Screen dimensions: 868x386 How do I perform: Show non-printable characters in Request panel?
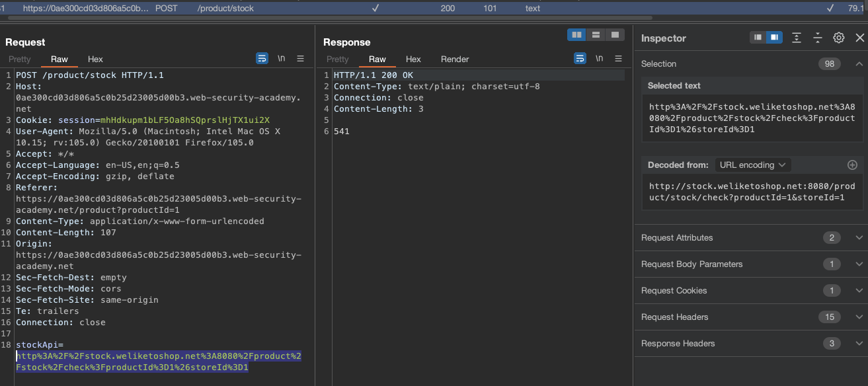click(x=281, y=59)
